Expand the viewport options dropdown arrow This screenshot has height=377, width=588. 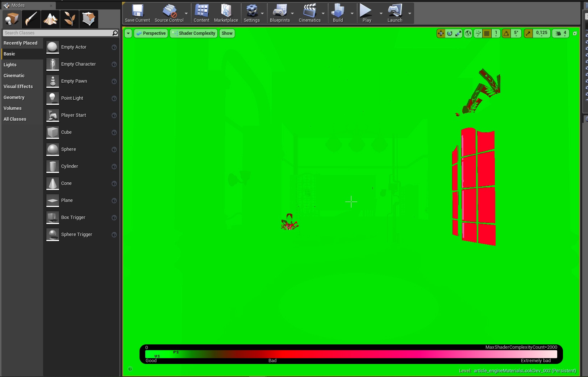coord(128,33)
